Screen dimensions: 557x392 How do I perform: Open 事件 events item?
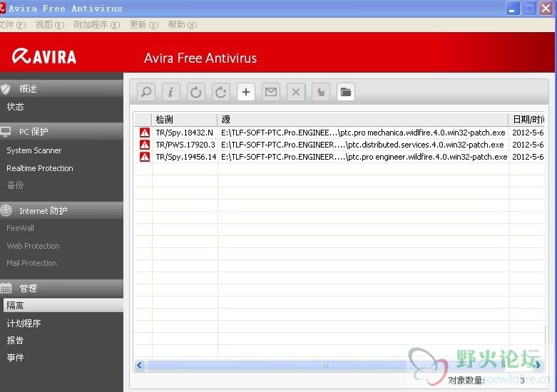point(15,358)
